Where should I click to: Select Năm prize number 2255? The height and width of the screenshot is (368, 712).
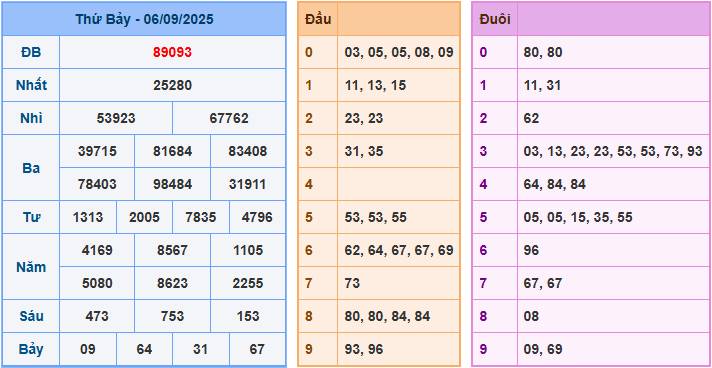(247, 283)
